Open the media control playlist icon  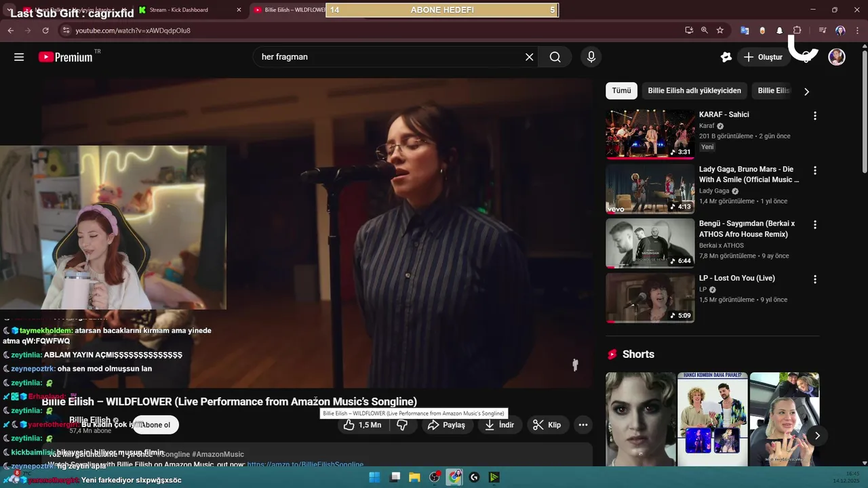823,30
